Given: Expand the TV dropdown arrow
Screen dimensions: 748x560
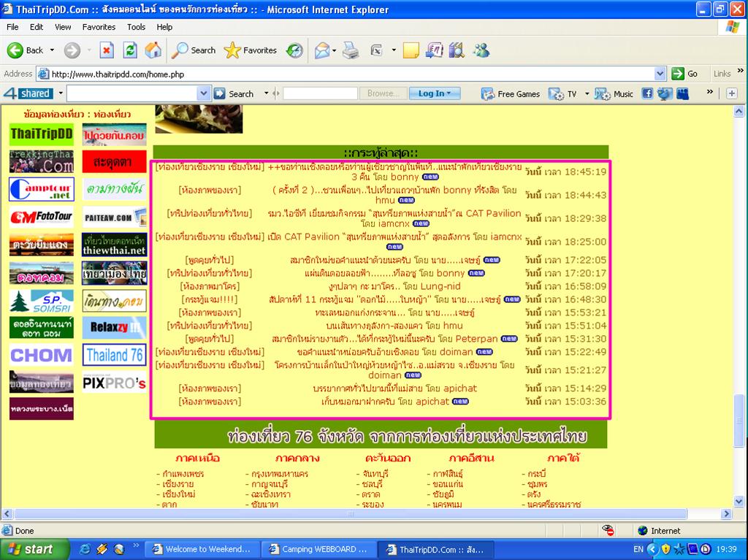Looking at the screenshot, I should pos(584,93).
